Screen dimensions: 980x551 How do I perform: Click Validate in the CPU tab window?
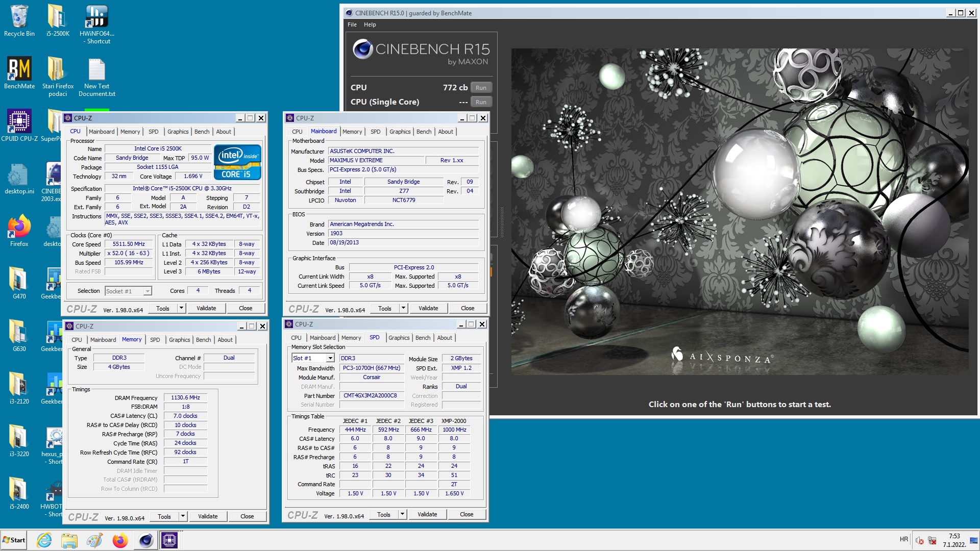pyautogui.click(x=206, y=308)
